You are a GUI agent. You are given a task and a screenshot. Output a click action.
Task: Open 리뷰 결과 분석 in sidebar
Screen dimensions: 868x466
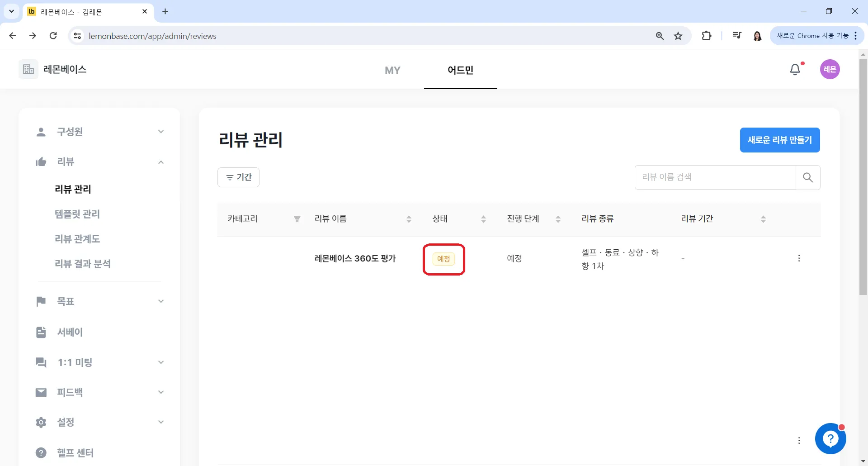(83, 264)
